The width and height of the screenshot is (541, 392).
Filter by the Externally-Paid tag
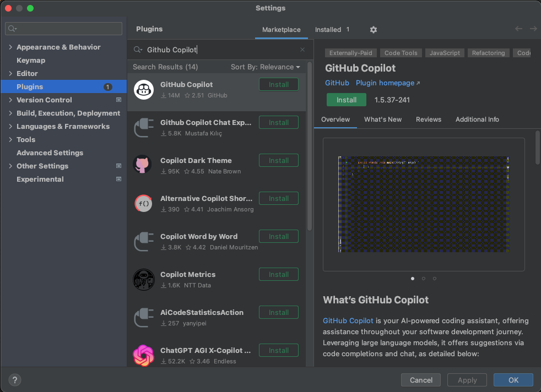[350, 53]
